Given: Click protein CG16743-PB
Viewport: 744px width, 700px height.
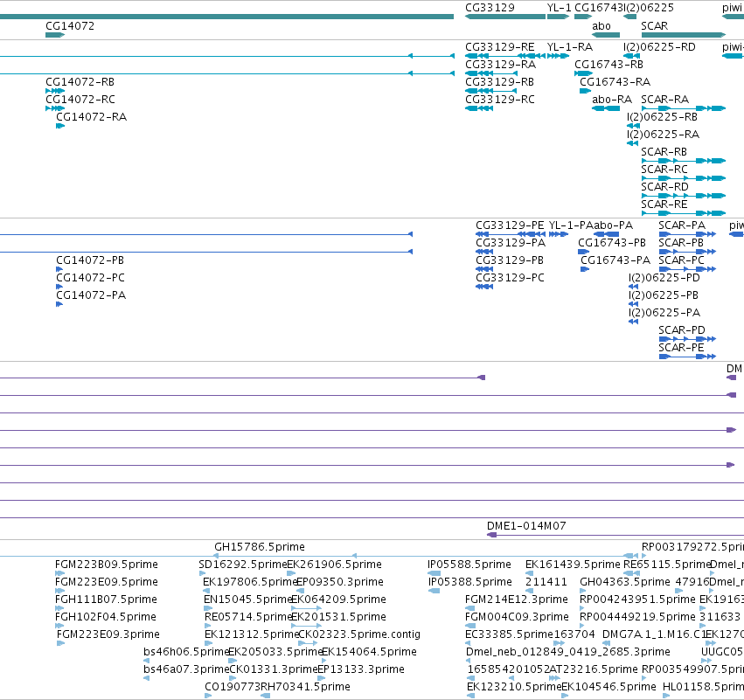Looking at the screenshot, I should (612, 243).
